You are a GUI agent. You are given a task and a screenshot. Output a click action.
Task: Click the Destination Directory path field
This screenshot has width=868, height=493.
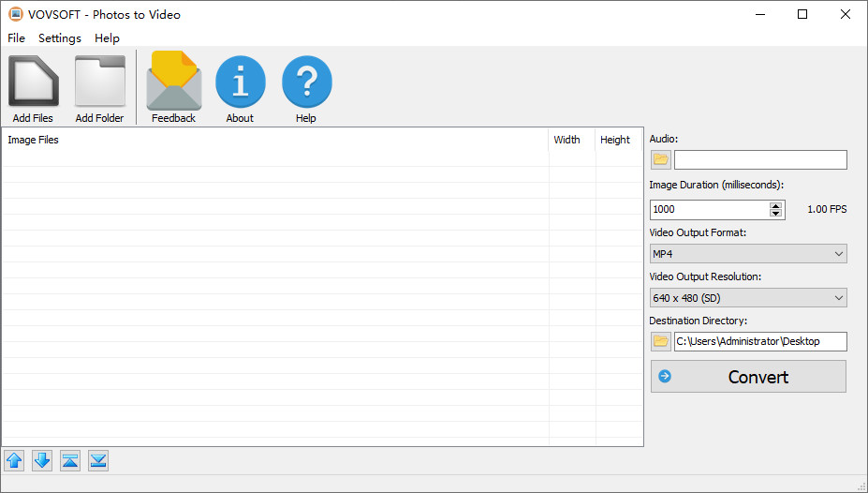[x=760, y=341]
